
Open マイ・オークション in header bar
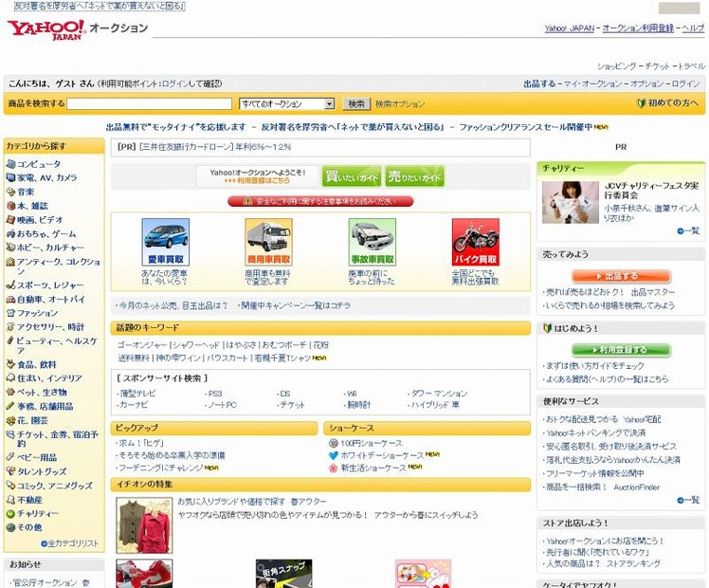point(592,83)
